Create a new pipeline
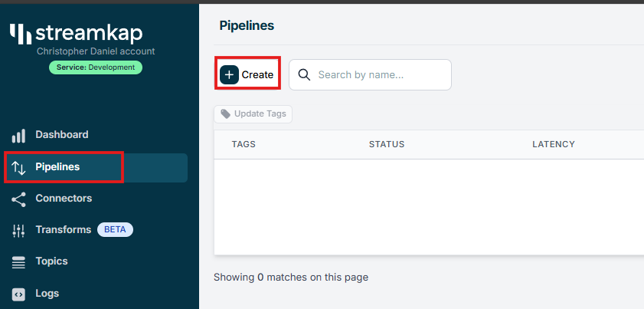 tap(247, 74)
